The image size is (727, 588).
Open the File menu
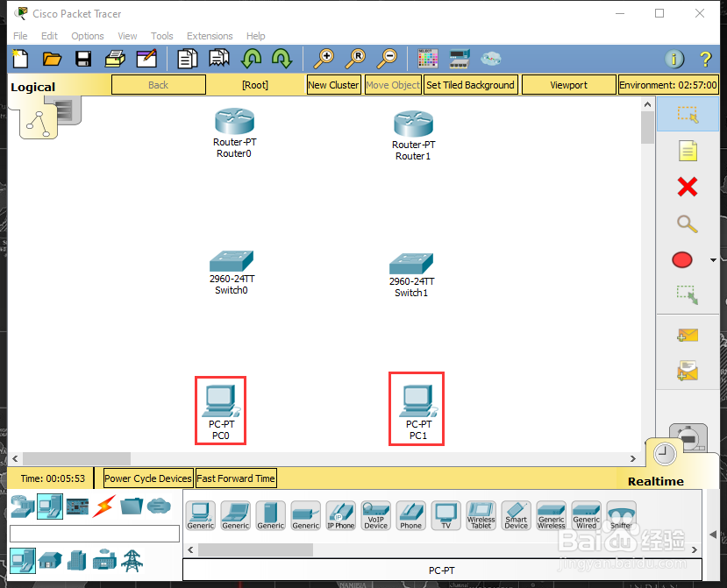(x=20, y=36)
